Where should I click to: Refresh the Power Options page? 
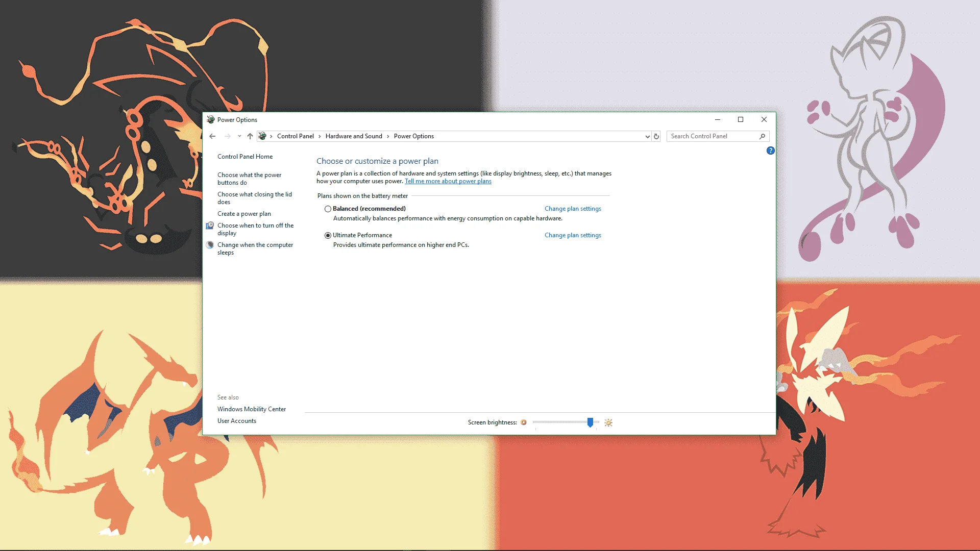(656, 136)
